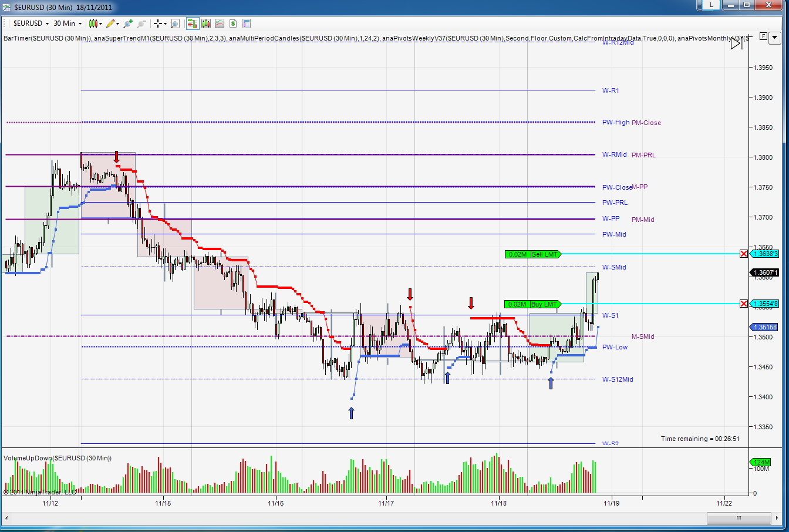
Task: Click the 1.3554'8 buy price marker
Action: 766,304
